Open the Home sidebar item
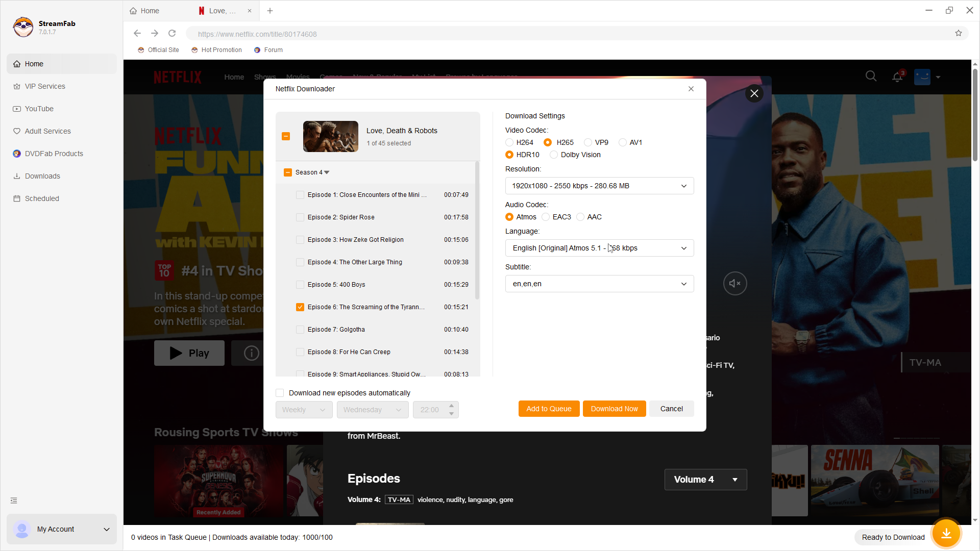This screenshot has height=551, width=980. [62, 64]
